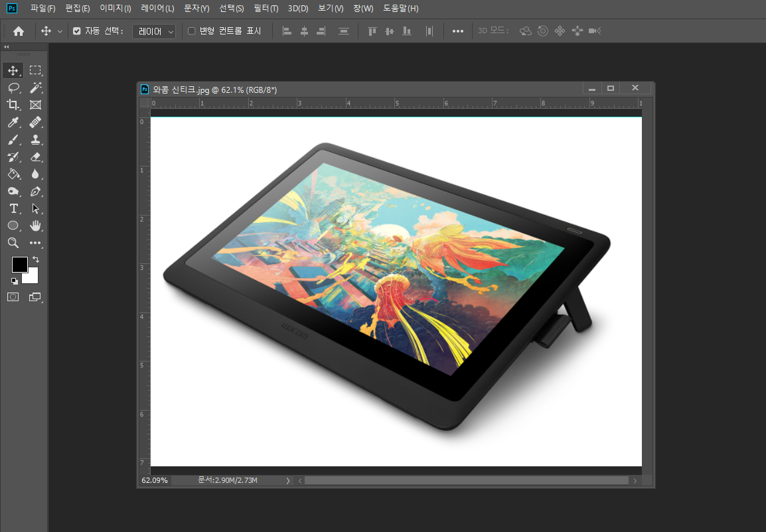766x532 pixels.
Task: Open the 편집(E) menu
Action: 78,9
